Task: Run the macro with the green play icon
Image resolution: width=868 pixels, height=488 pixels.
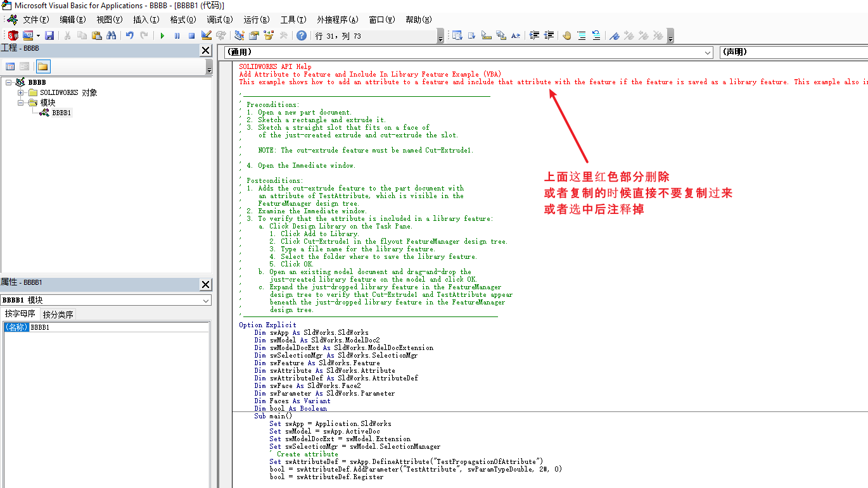Action: [x=162, y=35]
